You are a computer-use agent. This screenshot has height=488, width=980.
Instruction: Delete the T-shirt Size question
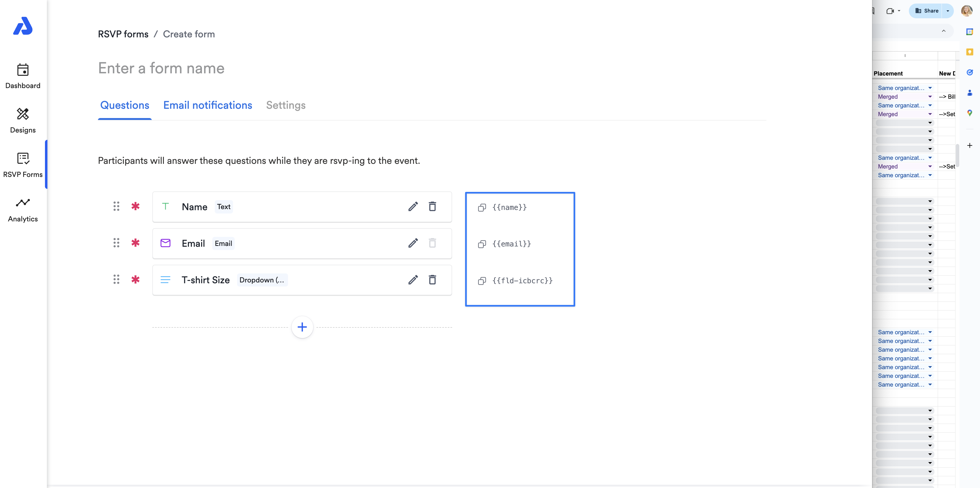tap(432, 280)
